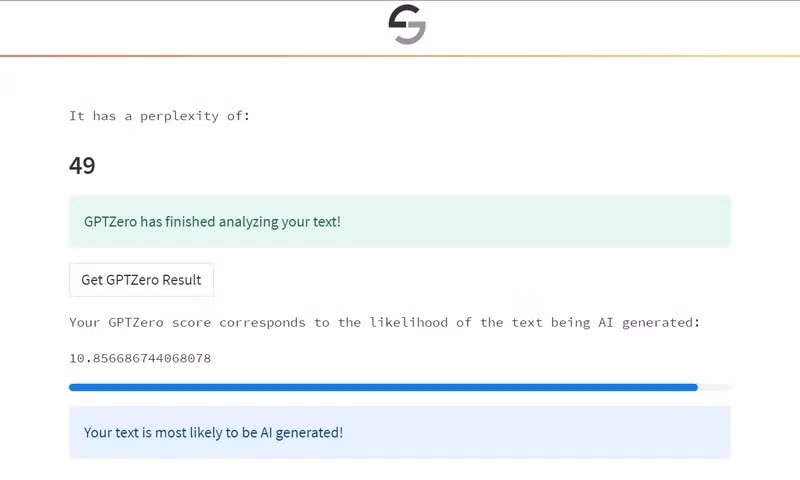Click the score number 10.856686744068078
800x480 pixels.
coord(140,358)
